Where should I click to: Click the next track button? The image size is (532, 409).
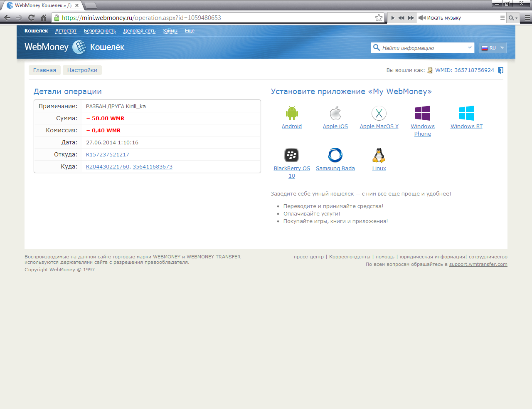pos(411,18)
